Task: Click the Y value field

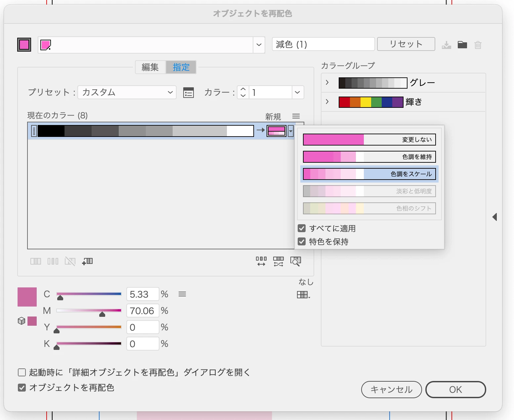Action: pos(143,327)
